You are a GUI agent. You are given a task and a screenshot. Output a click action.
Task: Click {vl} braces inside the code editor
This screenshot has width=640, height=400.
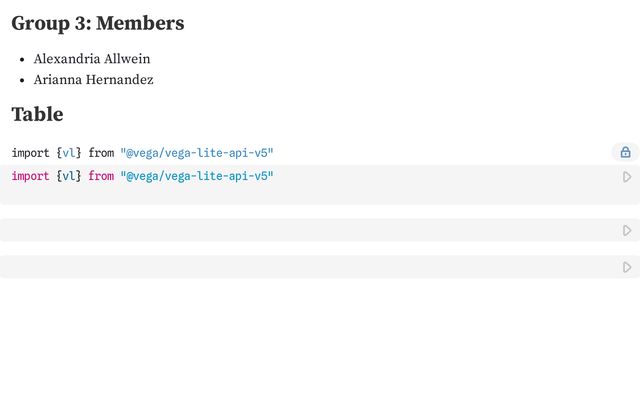[69, 176]
